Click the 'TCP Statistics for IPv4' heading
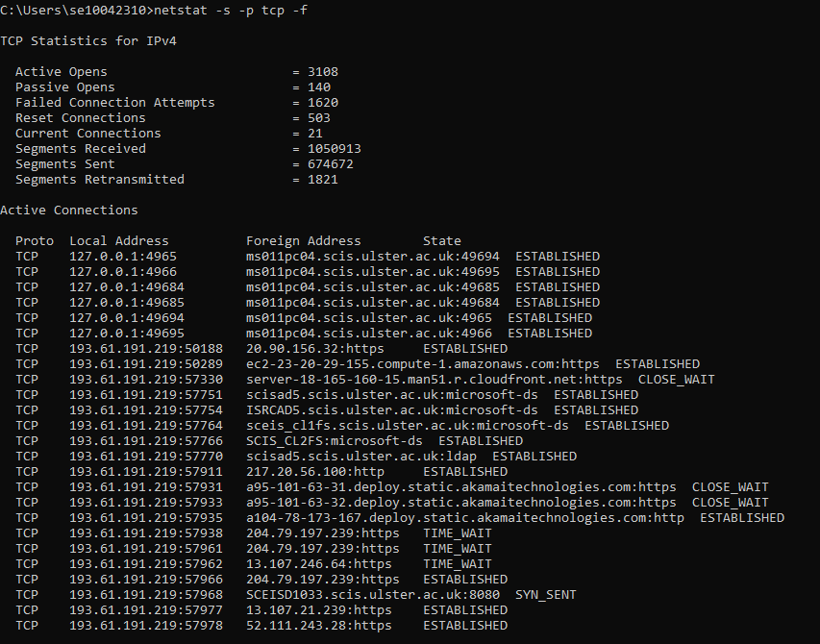The image size is (820, 644). click(x=88, y=41)
